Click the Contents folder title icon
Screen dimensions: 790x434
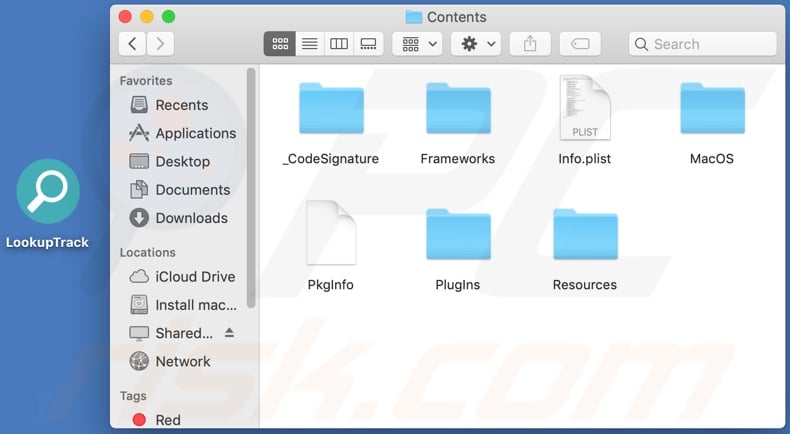click(414, 17)
